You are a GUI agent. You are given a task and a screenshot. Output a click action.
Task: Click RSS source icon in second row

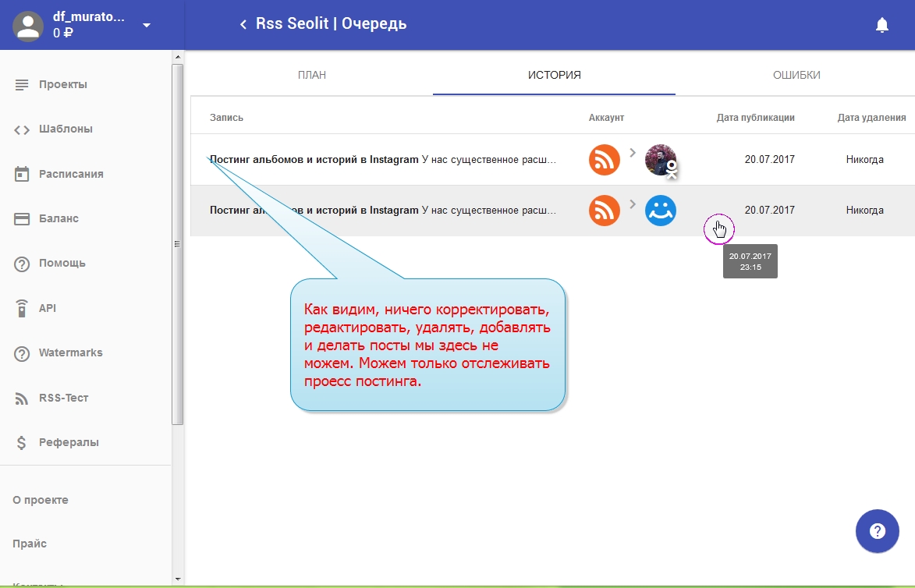(x=604, y=211)
